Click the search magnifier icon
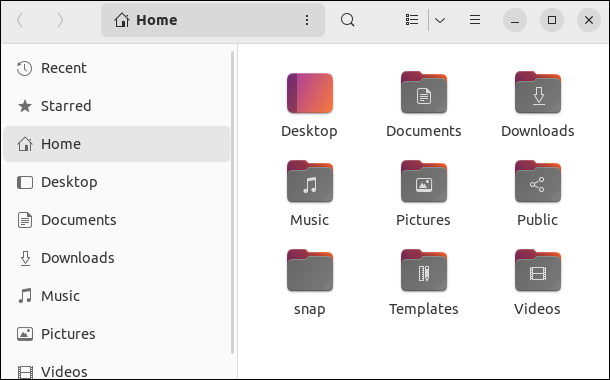 [347, 20]
